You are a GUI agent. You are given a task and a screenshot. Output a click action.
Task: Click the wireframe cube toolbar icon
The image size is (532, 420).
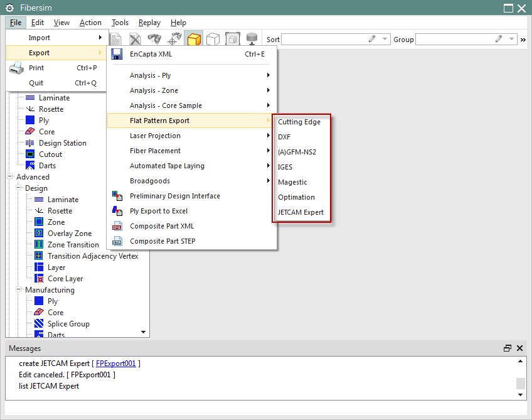tap(213, 38)
